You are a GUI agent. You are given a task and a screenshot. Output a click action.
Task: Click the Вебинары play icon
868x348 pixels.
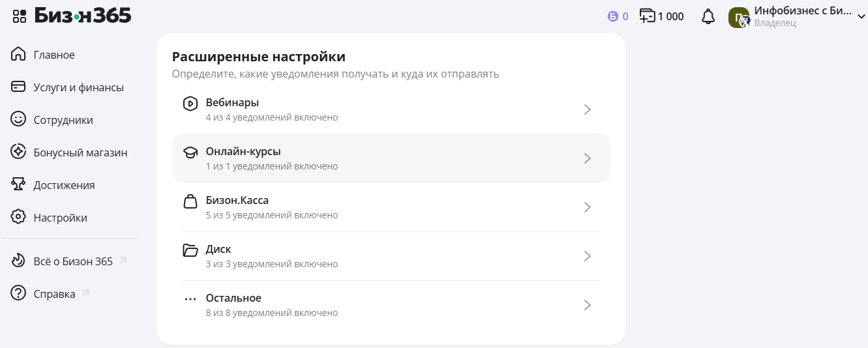pos(190,103)
